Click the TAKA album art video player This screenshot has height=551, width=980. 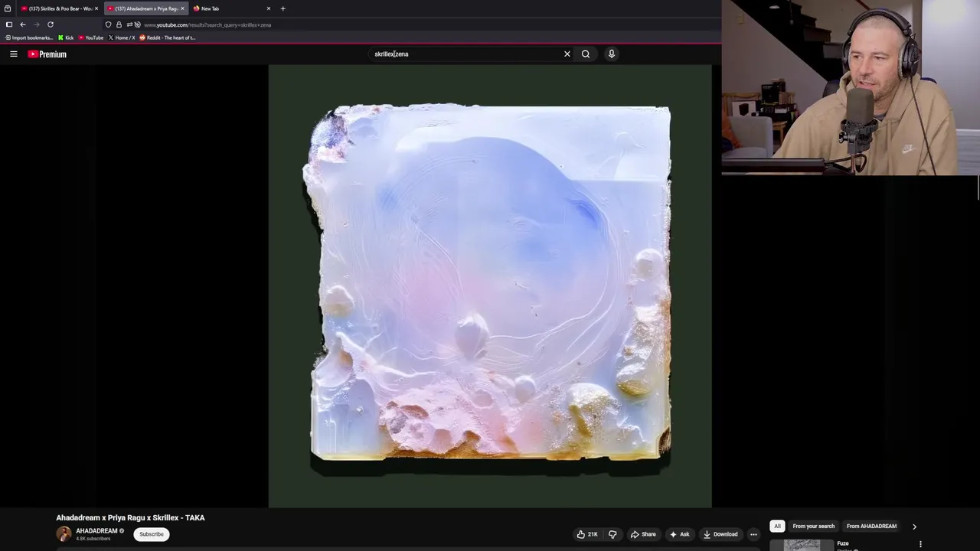coord(490,285)
